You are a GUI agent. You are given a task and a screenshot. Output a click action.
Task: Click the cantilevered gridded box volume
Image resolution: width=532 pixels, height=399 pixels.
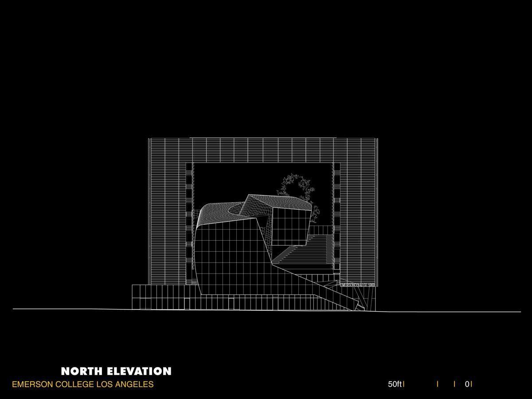tap(289, 226)
